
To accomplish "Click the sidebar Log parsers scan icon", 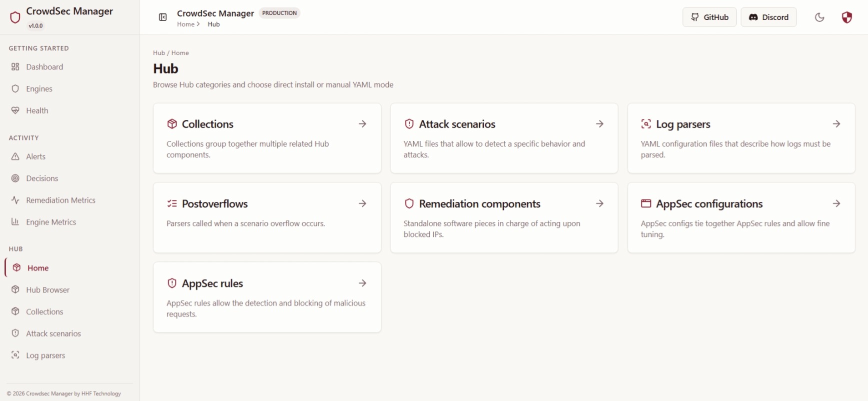I will pos(16,355).
